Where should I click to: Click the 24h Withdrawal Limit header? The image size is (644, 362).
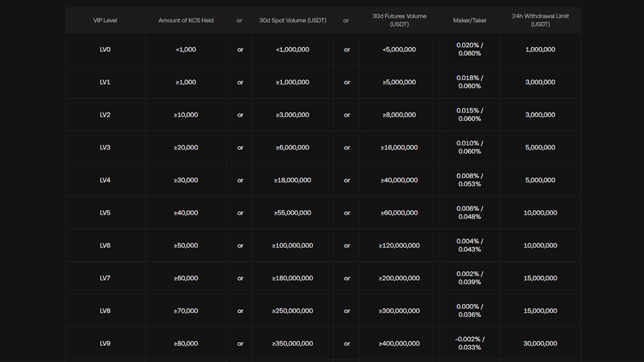tap(540, 20)
